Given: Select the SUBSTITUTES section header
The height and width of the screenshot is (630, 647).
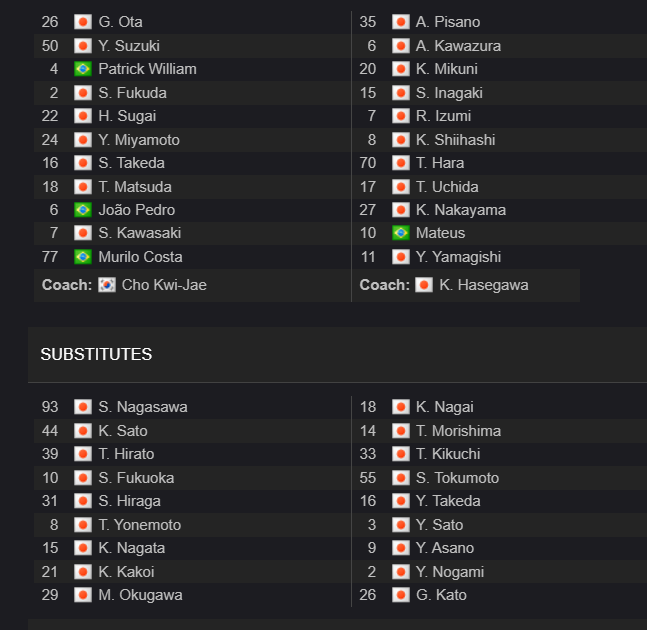Looking at the screenshot, I should coord(96,354).
